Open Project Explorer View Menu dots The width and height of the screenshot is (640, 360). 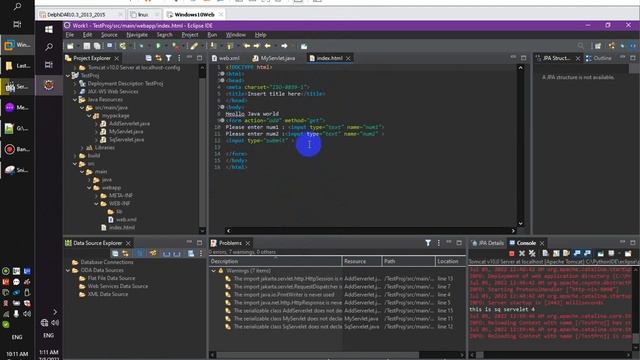179,58
